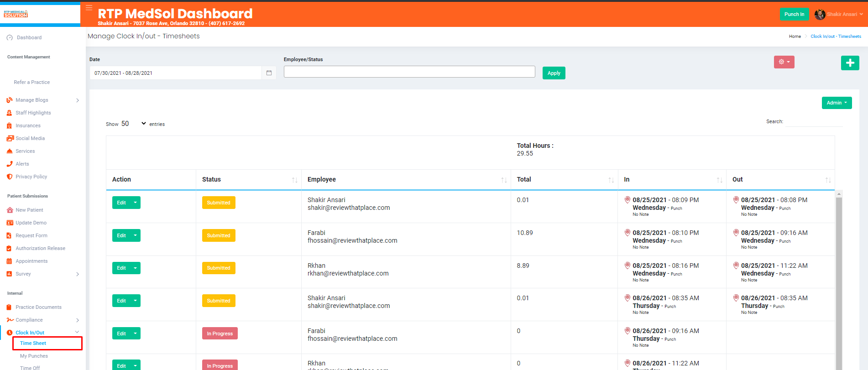Click the Social Media icon
The image size is (868, 370).
tap(10, 138)
